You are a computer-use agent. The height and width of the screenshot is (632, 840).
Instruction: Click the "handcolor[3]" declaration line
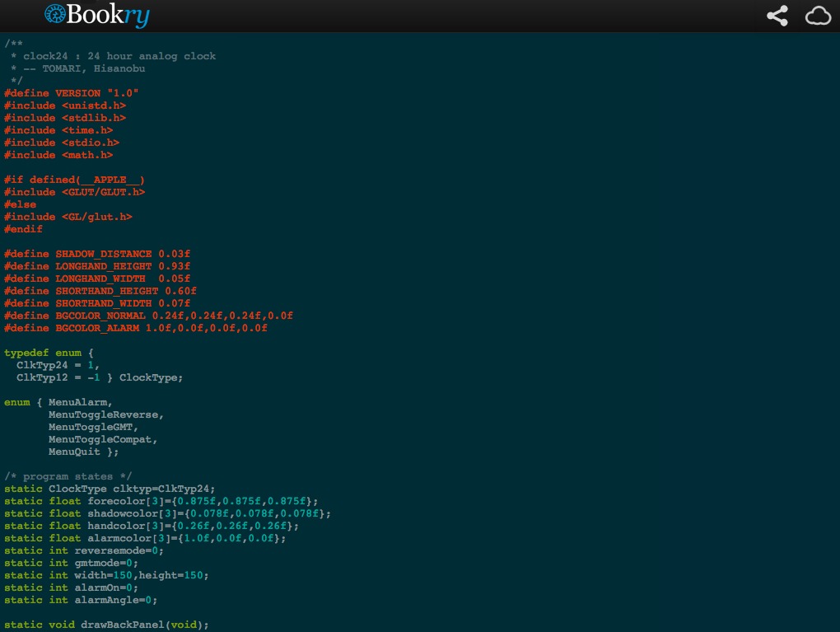point(152,526)
